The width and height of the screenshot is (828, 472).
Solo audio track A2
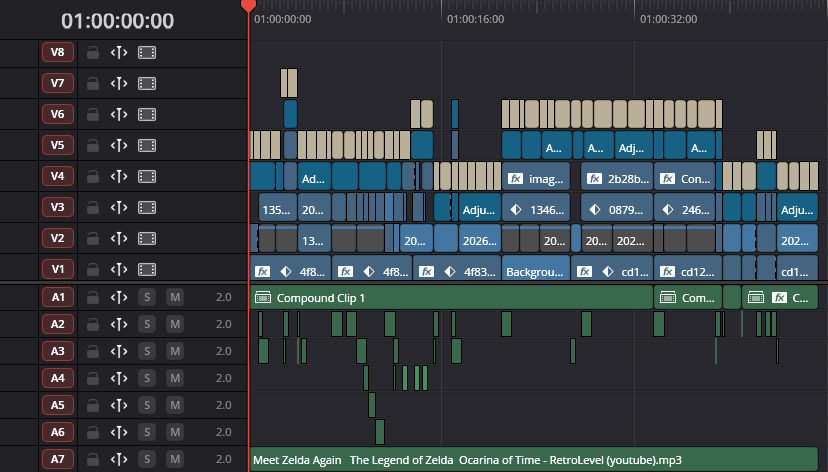pyautogui.click(x=147, y=324)
